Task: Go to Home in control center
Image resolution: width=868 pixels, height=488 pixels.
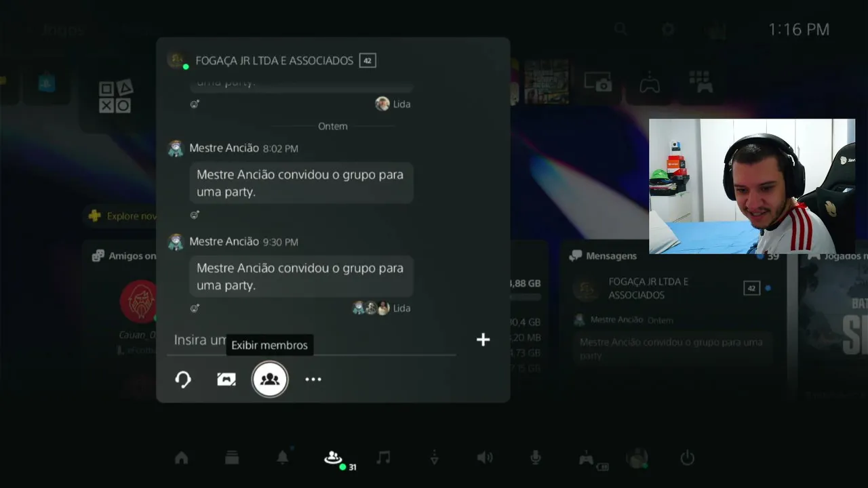Action: [x=181, y=458]
